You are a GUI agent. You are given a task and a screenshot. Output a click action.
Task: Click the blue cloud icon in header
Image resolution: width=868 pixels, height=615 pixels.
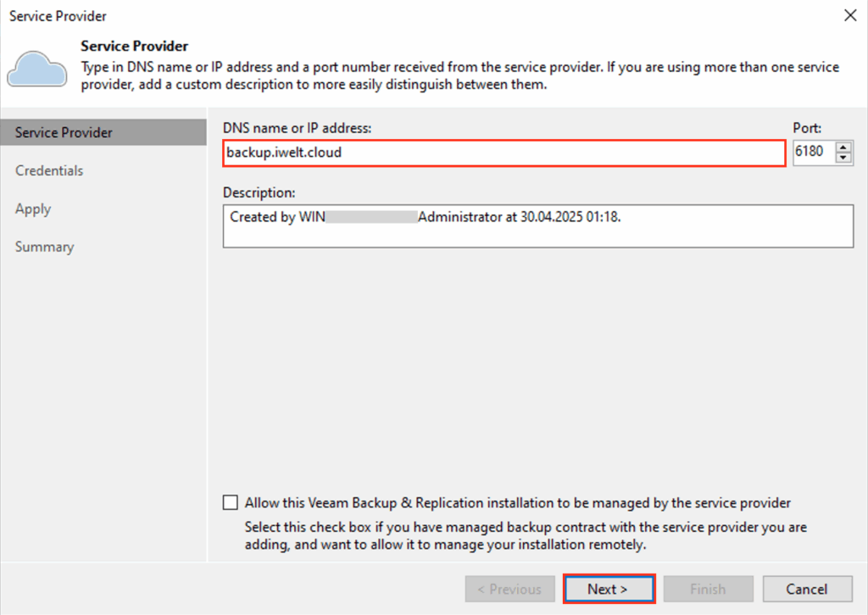(37, 69)
